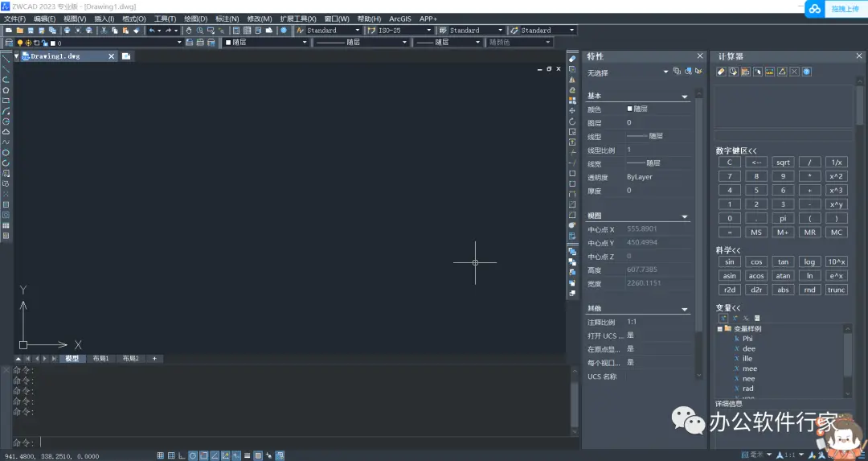This screenshot has width=868, height=461.
Task: Click the blue Help icon in main toolbar
Action: tap(284, 31)
